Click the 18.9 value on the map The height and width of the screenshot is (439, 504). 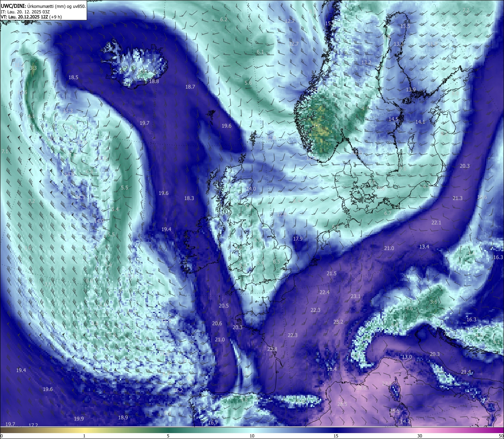[x=123, y=418]
